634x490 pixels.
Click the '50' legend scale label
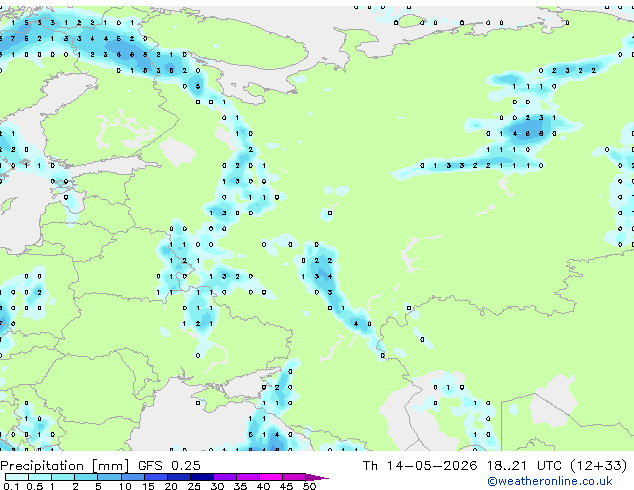click(x=310, y=486)
